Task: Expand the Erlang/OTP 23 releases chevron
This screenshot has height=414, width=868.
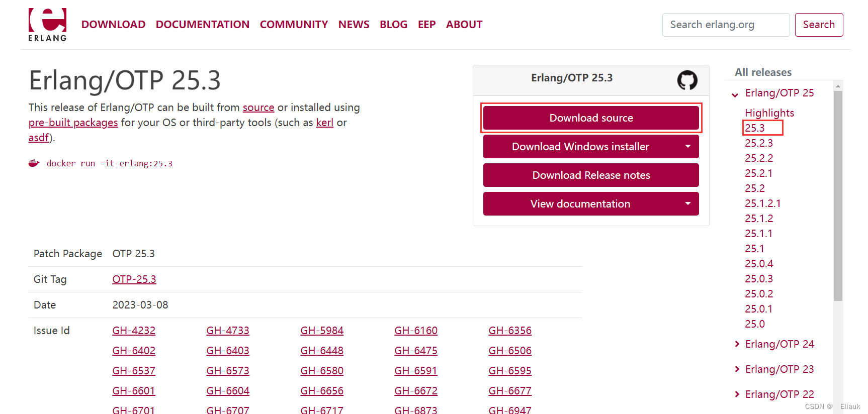Action: pos(737,369)
